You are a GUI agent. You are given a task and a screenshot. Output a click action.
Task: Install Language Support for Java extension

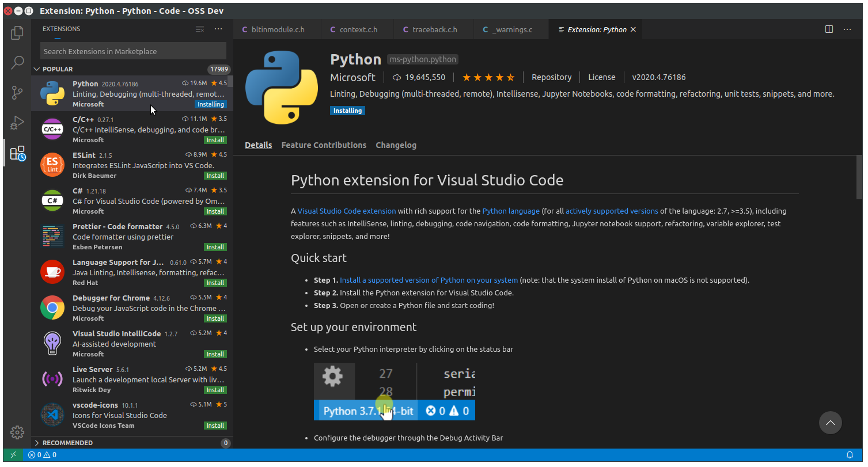(x=215, y=283)
